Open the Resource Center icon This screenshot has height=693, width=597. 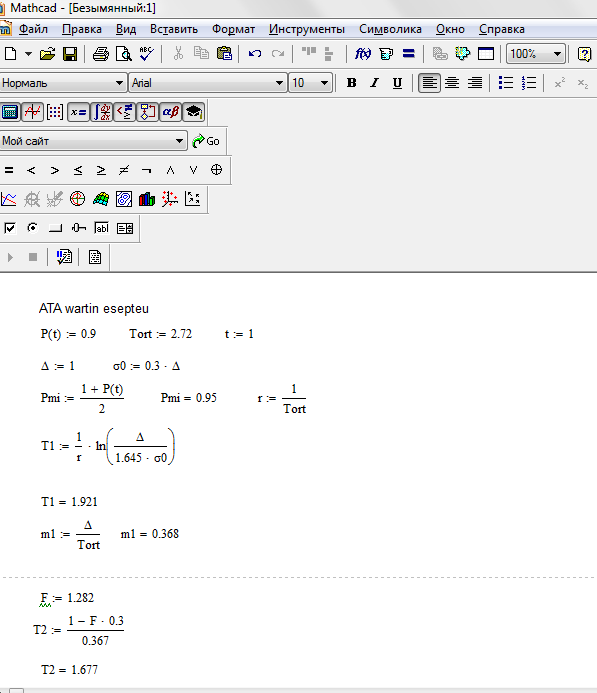(463, 53)
